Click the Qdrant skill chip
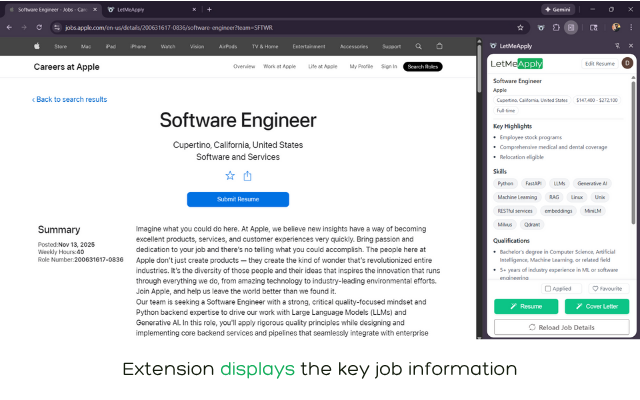This screenshot has width=640, height=400. click(532, 224)
